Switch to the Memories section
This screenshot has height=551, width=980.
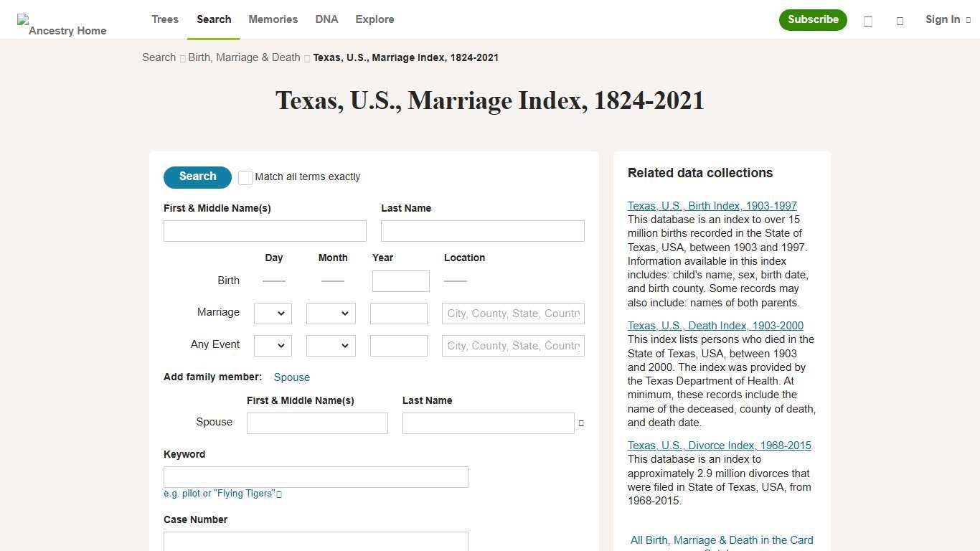pyautogui.click(x=273, y=19)
